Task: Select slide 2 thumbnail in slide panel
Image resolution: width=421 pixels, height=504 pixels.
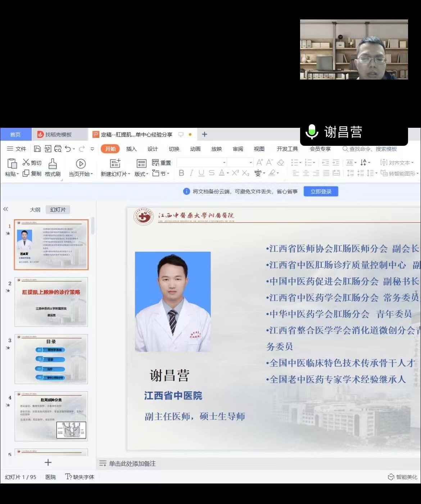Action: 51,302
